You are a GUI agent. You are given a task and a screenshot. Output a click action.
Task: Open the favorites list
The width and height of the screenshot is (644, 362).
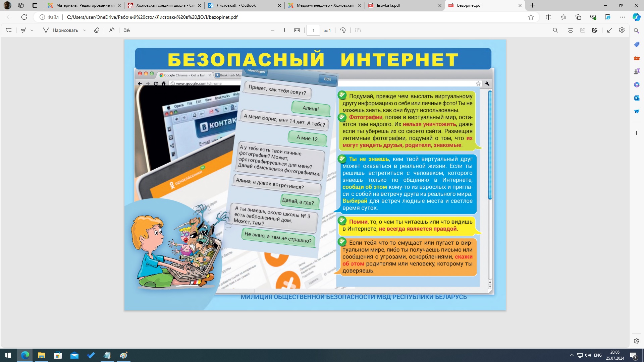[563, 17]
